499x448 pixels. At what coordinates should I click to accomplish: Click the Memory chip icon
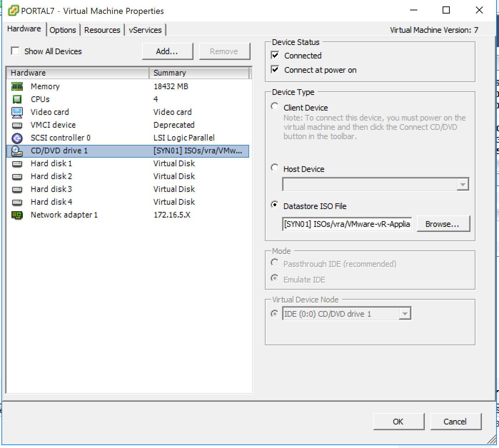pos(17,86)
